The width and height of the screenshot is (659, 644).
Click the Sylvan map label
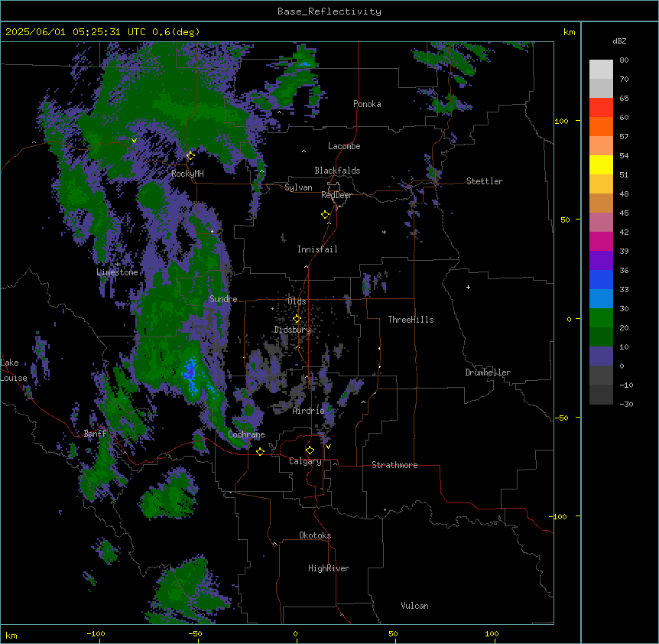298,187
